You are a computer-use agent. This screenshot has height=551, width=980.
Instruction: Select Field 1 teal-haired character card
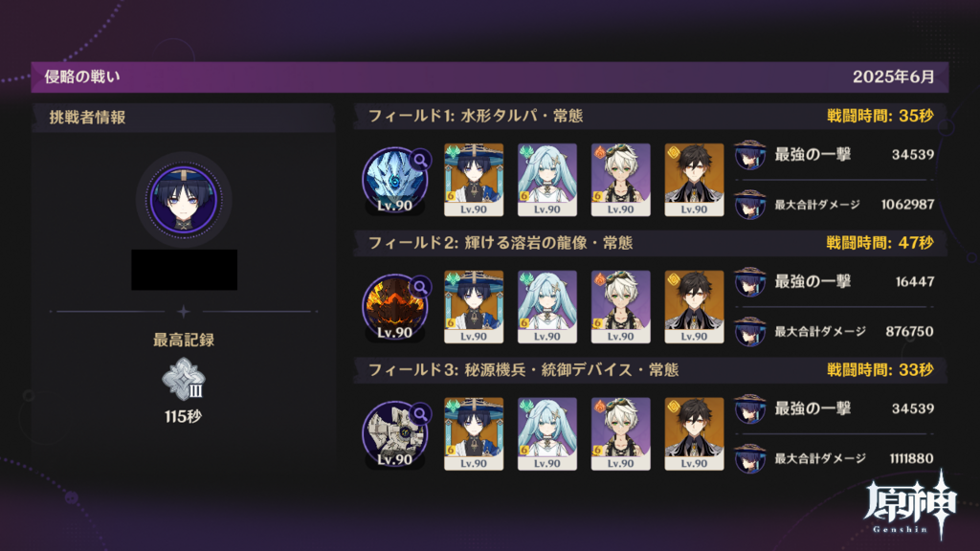(x=546, y=180)
